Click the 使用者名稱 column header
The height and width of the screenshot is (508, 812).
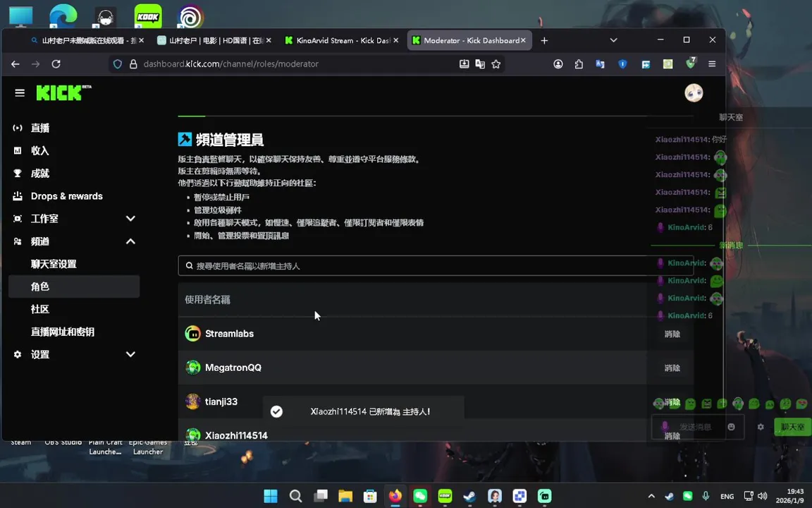208,300
